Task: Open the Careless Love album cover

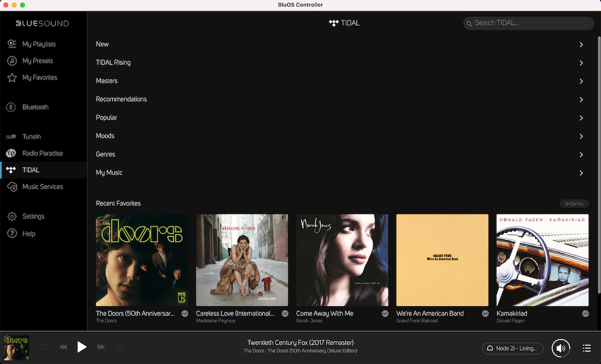Action: tap(242, 260)
